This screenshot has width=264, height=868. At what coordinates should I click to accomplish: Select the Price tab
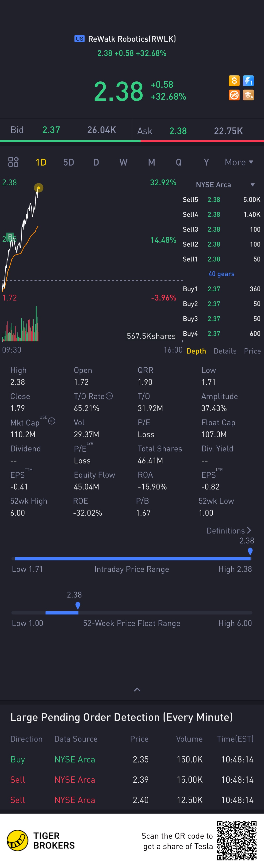[x=252, y=351]
